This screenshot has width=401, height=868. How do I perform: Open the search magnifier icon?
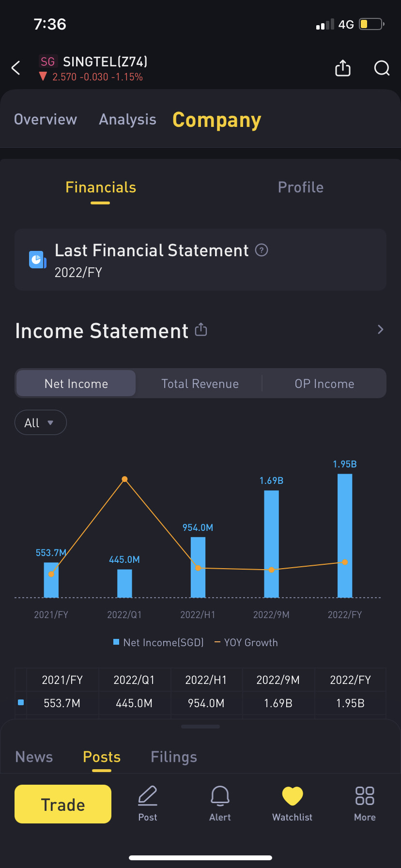(382, 68)
